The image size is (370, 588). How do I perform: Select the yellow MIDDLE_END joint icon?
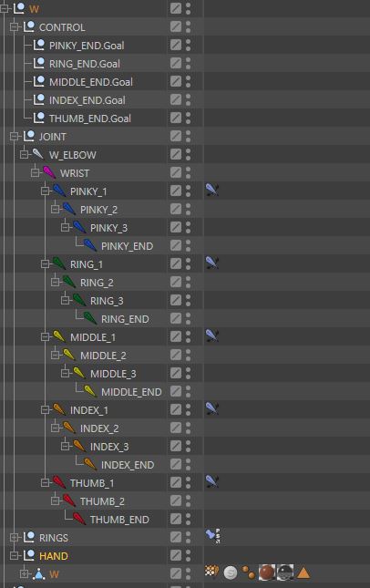tap(90, 391)
